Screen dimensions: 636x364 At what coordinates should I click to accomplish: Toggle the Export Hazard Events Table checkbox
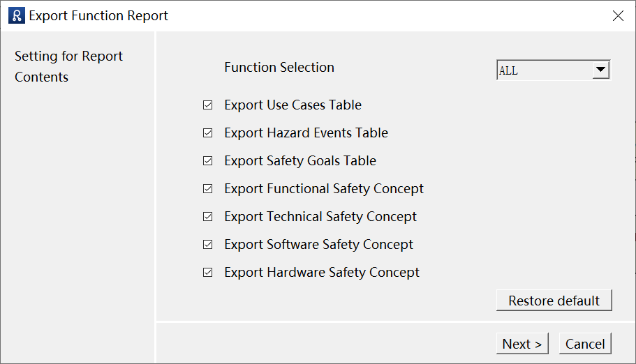207,133
